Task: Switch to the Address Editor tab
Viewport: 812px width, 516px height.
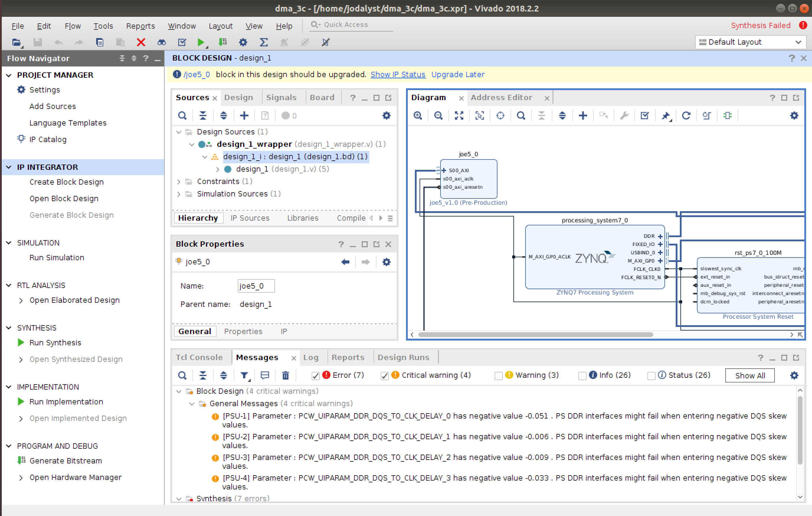Action: (x=501, y=97)
